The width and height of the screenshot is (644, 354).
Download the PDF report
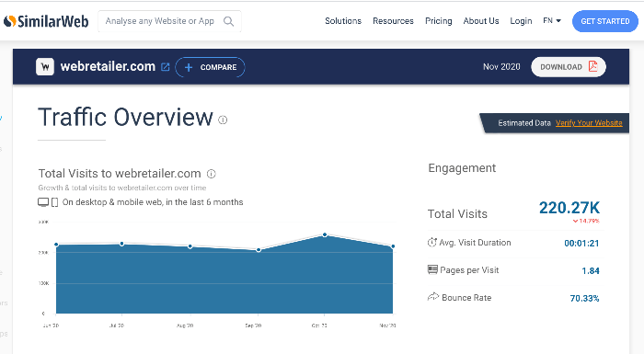tap(569, 67)
